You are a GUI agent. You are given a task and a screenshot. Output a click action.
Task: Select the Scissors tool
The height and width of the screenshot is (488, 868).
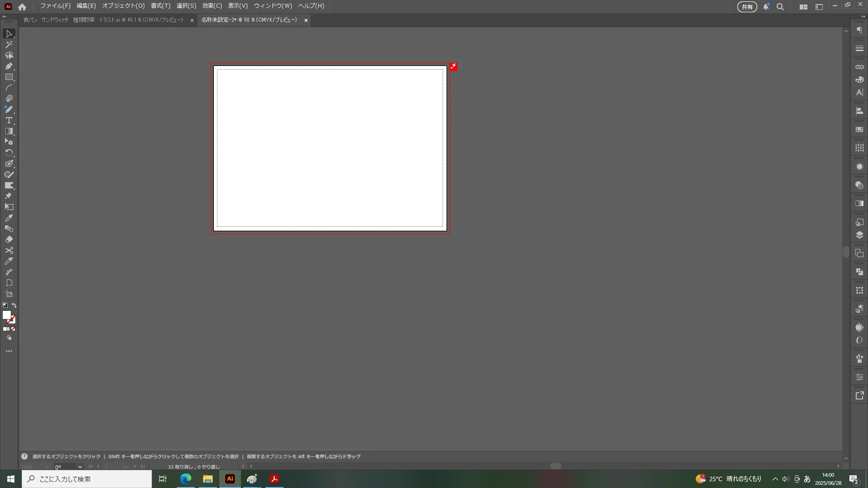point(9,250)
